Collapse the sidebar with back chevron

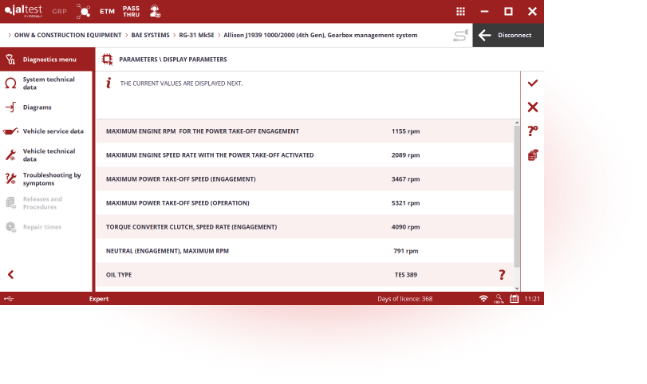pos(11,275)
